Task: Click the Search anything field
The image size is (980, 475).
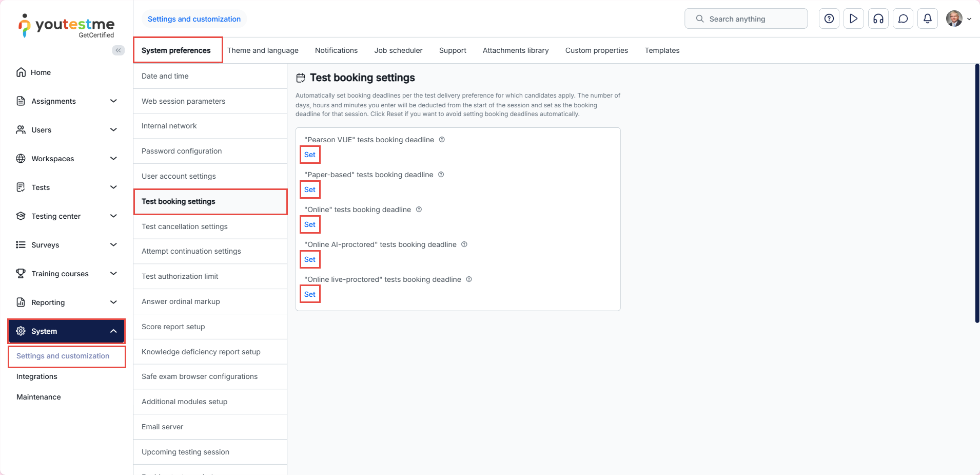Action: tap(746, 19)
